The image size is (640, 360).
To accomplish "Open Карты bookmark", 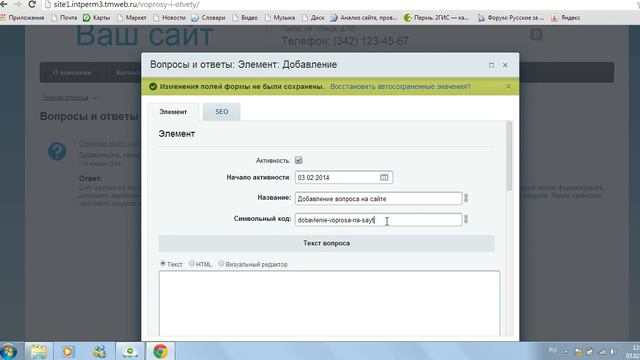I will click(97, 18).
